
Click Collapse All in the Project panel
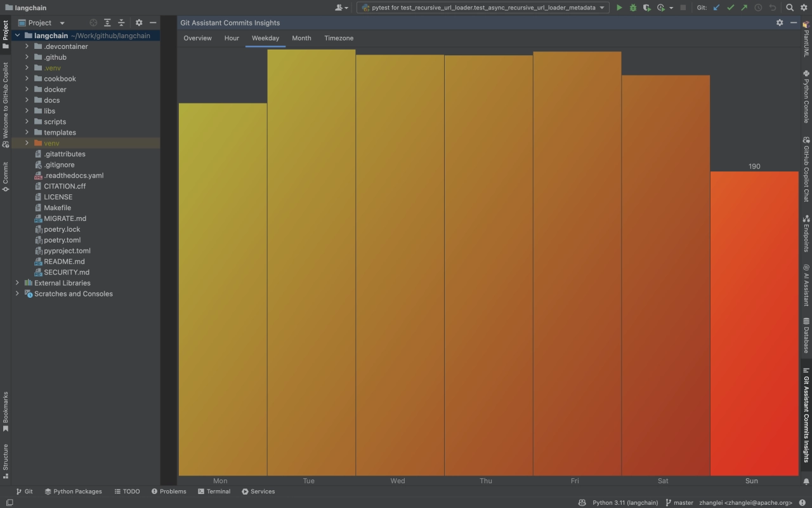click(x=121, y=23)
